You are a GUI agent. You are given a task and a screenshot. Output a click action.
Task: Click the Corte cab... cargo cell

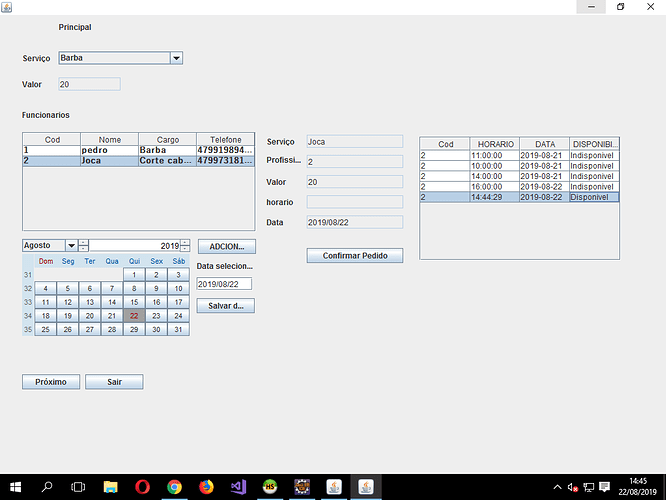click(x=167, y=161)
